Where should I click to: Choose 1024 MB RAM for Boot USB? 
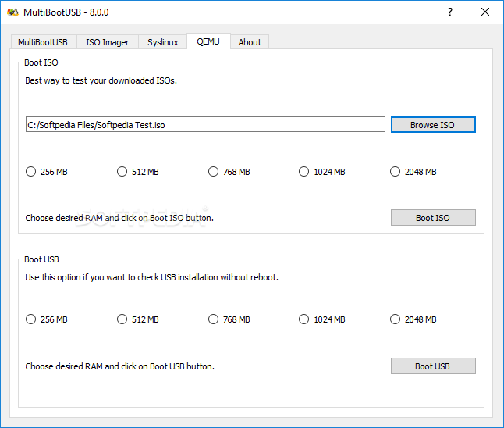pos(322,319)
